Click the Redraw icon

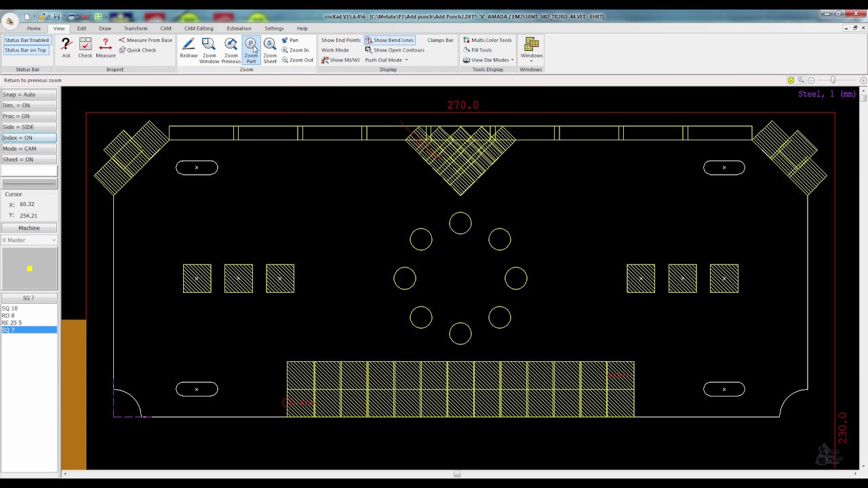(189, 48)
